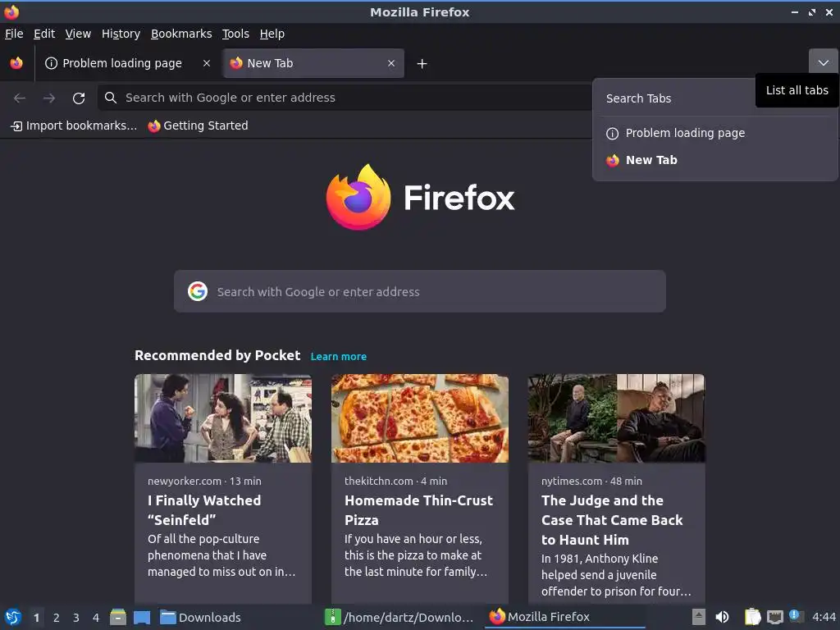The image size is (840, 630).
Task: Open the View menu
Action: pos(78,34)
